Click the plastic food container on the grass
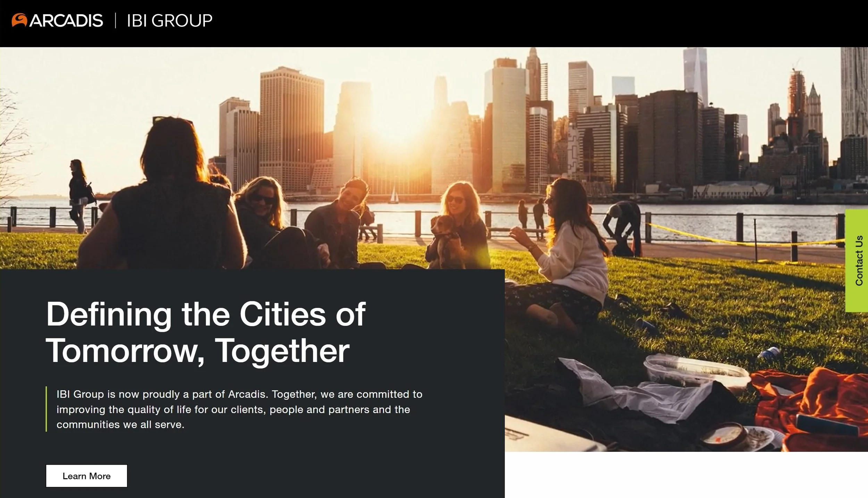 point(696,373)
